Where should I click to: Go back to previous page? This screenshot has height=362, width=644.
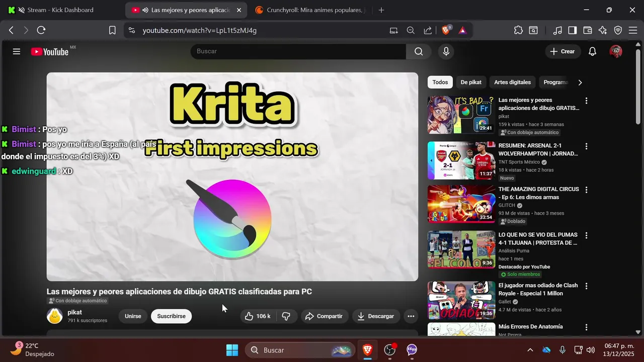click(x=11, y=30)
